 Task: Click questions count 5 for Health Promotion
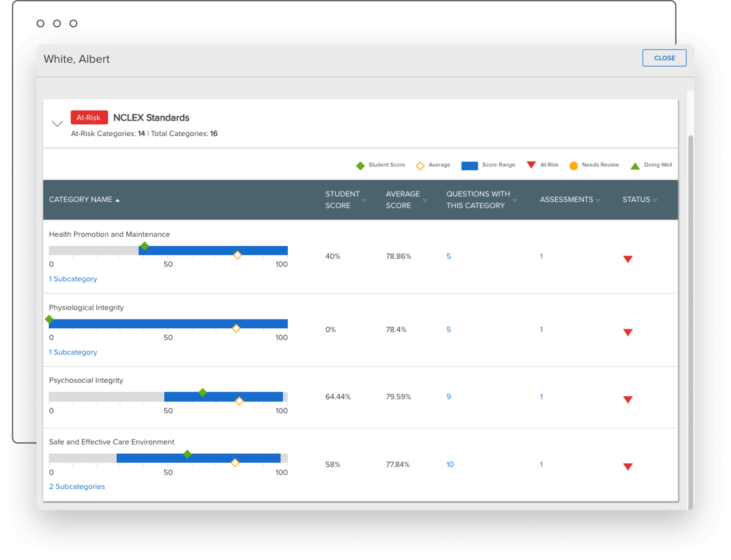448,256
